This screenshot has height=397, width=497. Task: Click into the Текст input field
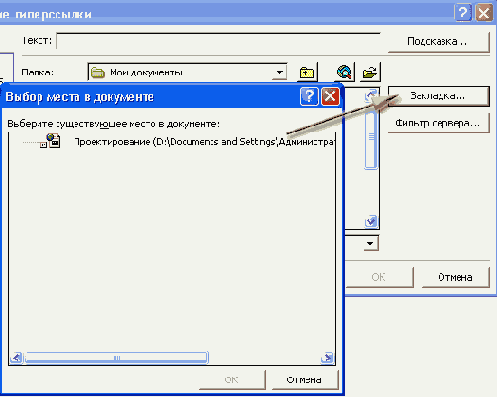point(219,41)
